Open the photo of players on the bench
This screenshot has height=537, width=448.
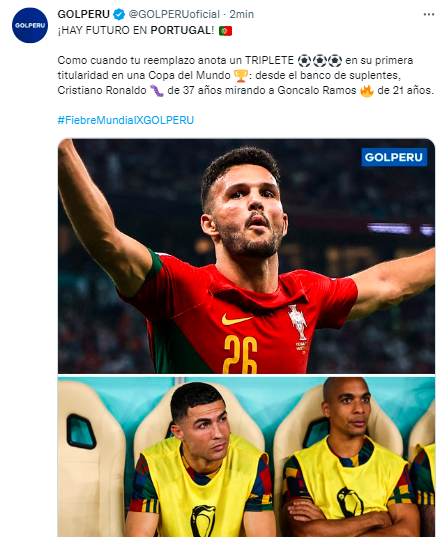(246, 457)
